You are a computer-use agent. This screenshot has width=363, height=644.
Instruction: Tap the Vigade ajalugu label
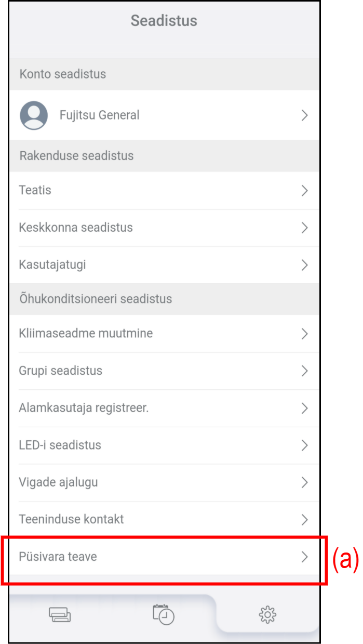pos(58,482)
